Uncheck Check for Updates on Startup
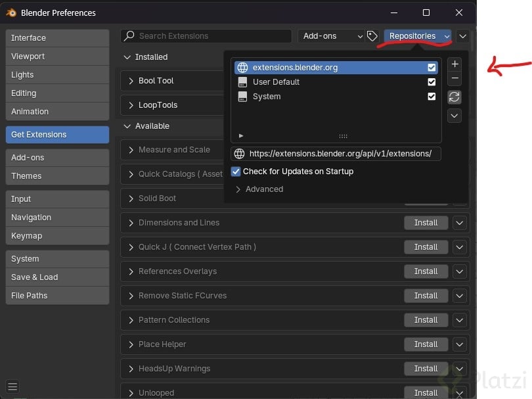532x399 pixels. [x=236, y=172]
